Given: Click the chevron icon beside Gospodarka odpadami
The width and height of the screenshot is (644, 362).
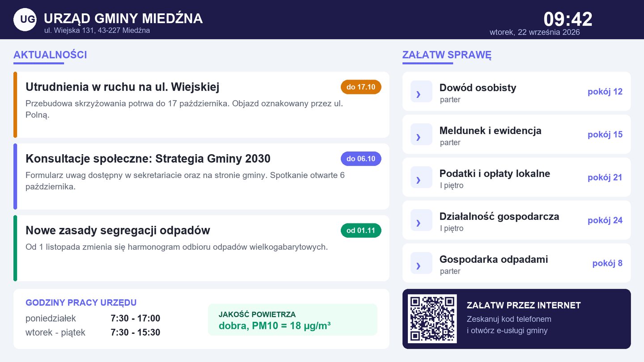Looking at the screenshot, I should [421, 263].
